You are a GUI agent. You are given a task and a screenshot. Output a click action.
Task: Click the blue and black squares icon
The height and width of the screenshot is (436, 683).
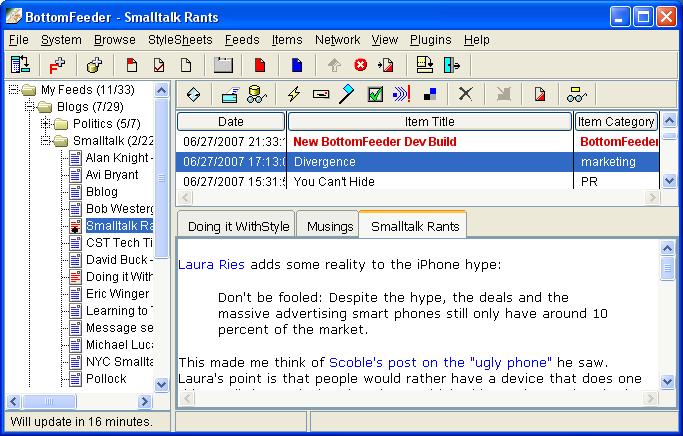pos(430,94)
